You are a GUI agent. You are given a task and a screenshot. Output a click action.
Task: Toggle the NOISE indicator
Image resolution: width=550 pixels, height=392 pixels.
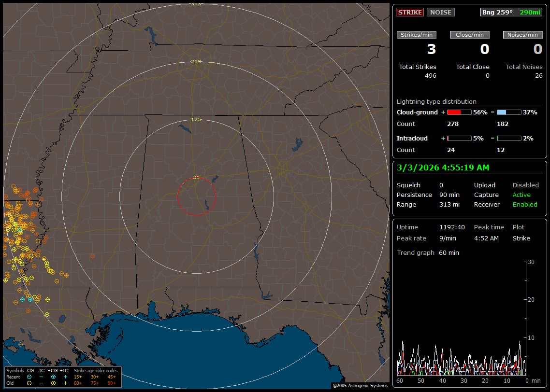[440, 12]
